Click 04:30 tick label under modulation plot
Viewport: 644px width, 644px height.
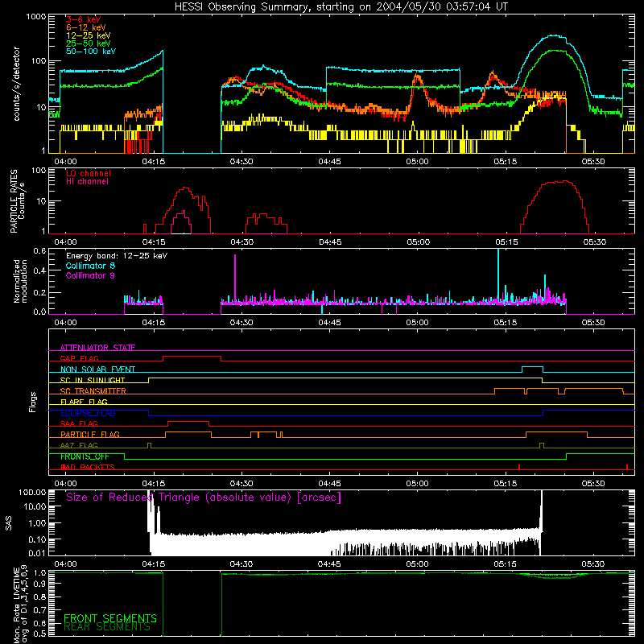pyautogui.click(x=241, y=323)
